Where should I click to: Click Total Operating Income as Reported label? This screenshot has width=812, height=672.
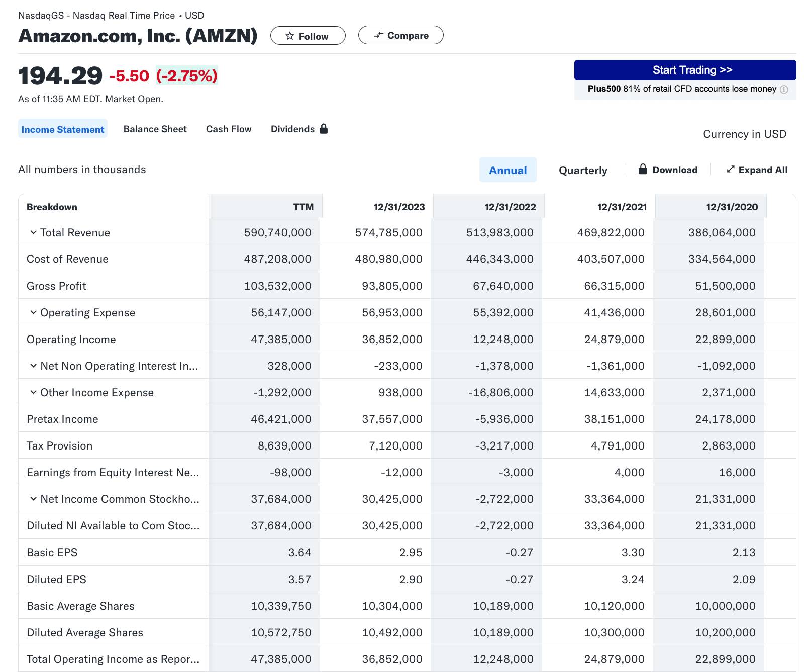[113, 659]
